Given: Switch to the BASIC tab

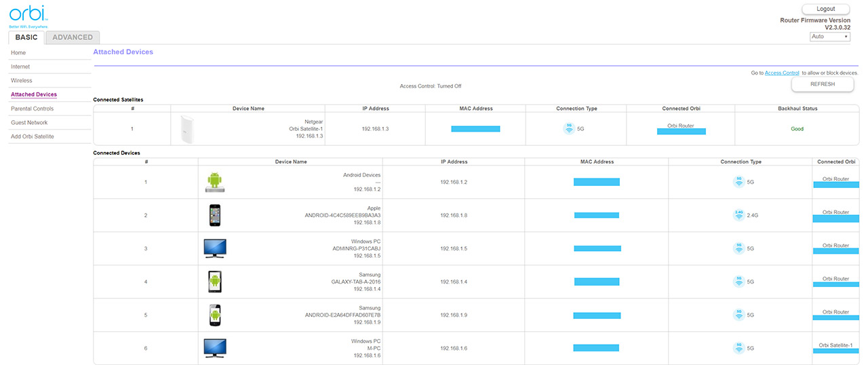Looking at the screenshot, I should [26, 37].
